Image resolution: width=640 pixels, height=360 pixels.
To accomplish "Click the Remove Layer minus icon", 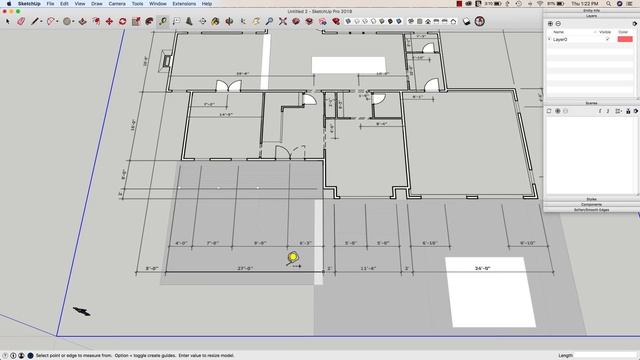I will pos(558,24).
